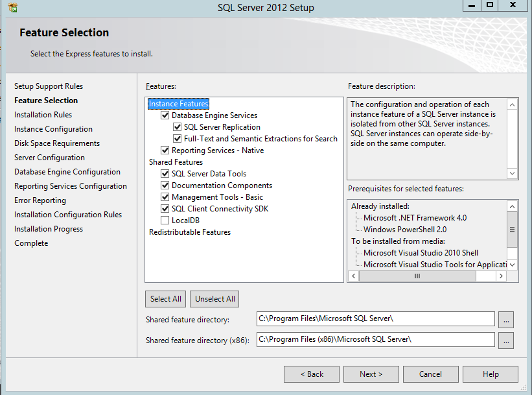Toggle Management Tools - Basic checkbox

point(165,197)
